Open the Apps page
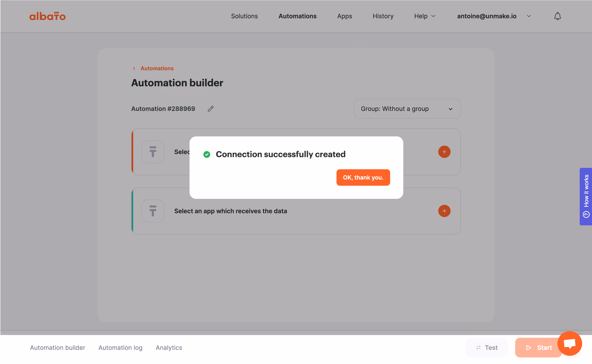Screen dimensions: 592x364 (345, 16)
